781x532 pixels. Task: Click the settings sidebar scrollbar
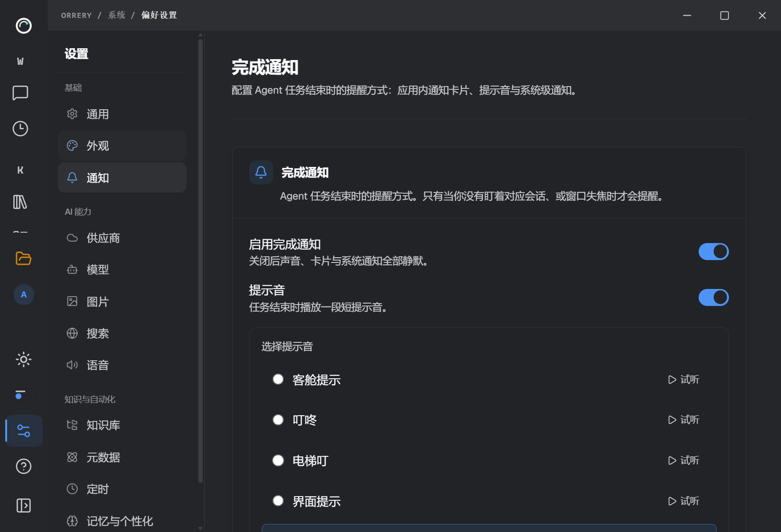point(201,260)
